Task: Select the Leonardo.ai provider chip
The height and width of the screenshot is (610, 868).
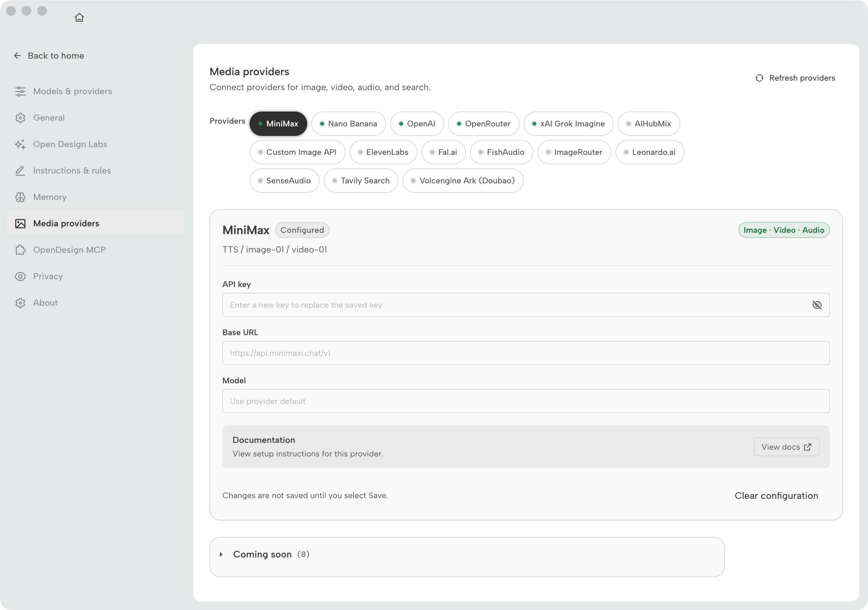Action: pyautogui.click(x=650, y=152)
